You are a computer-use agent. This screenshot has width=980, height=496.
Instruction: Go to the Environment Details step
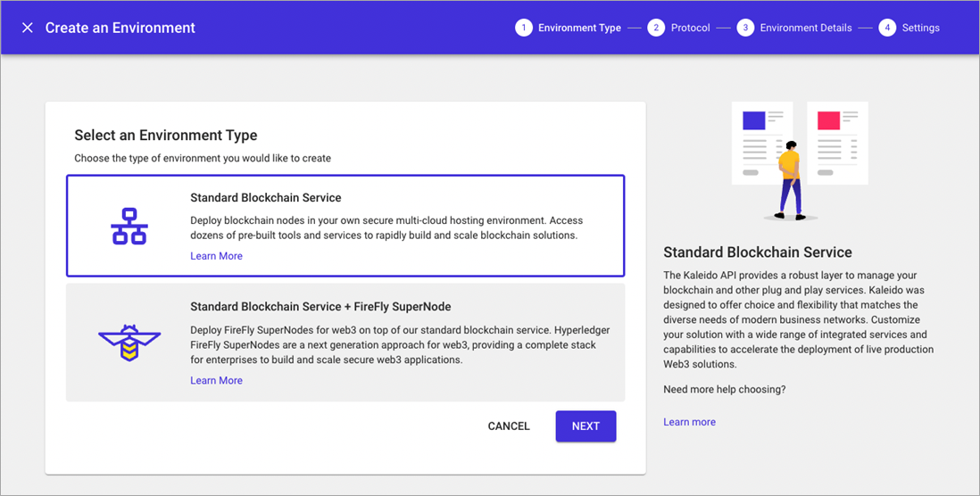(806, 28)
